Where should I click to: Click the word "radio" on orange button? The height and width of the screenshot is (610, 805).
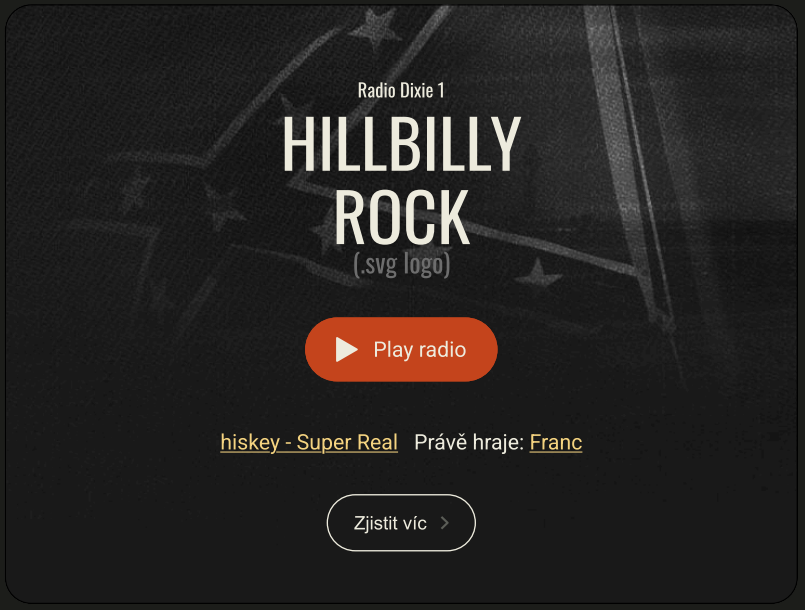click(x=442, y=350)
